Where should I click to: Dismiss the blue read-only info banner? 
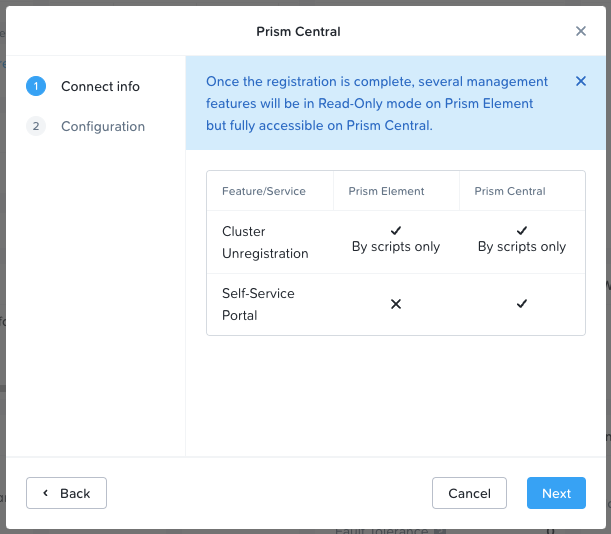[581, 81]
